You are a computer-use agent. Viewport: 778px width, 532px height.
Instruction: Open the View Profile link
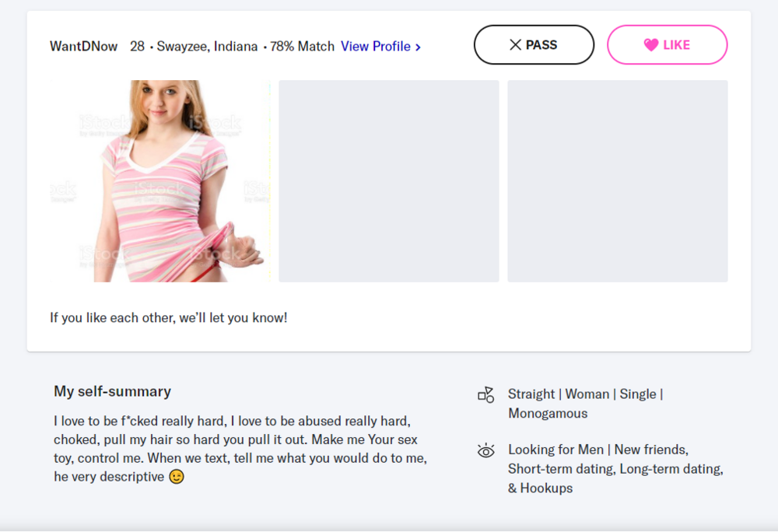[376, 47]
